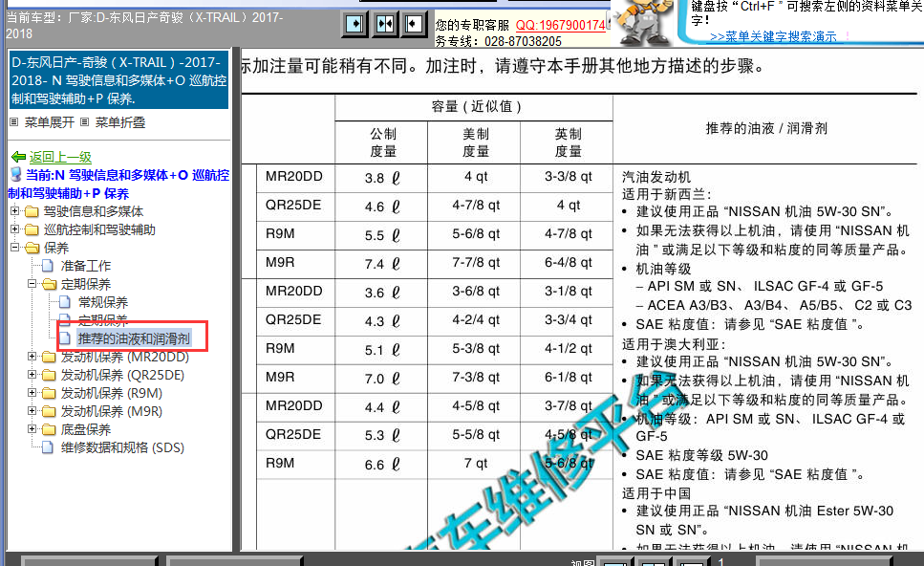Click the 菜单展开 text link

50,122
